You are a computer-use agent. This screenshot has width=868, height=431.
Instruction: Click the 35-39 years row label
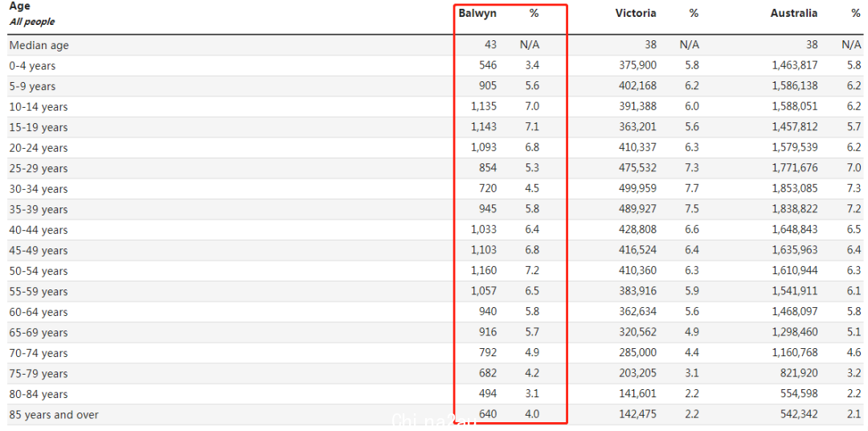click(x=39, y=210)
